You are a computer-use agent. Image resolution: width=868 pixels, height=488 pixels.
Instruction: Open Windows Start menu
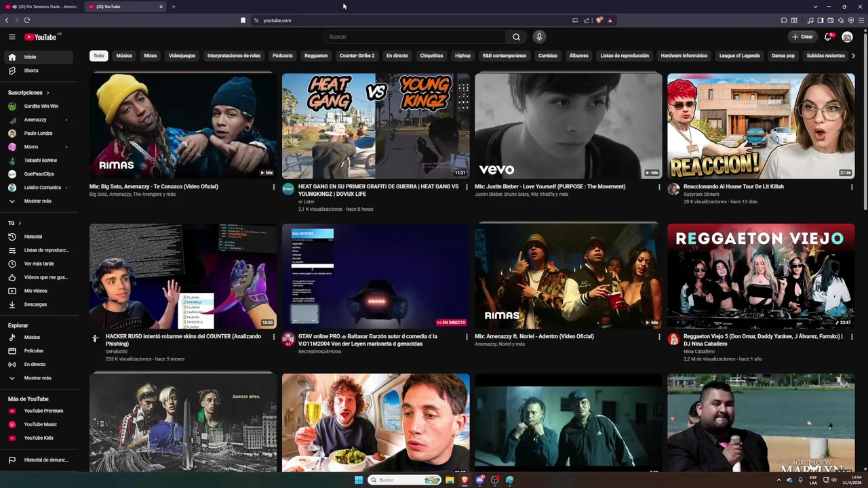click(359, 480)
